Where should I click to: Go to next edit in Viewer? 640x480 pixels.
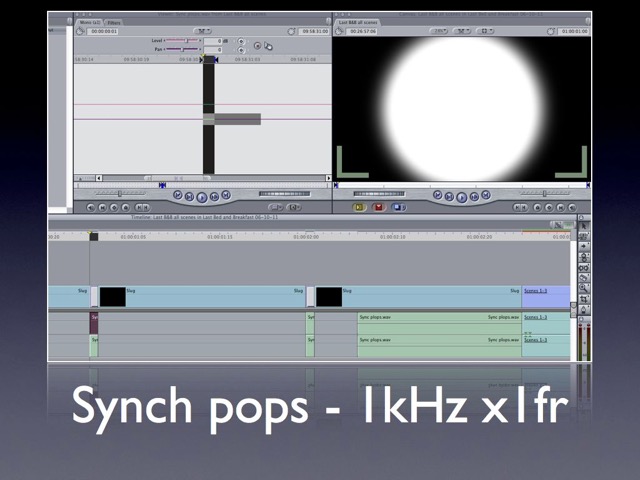click(x=226, y=195)
